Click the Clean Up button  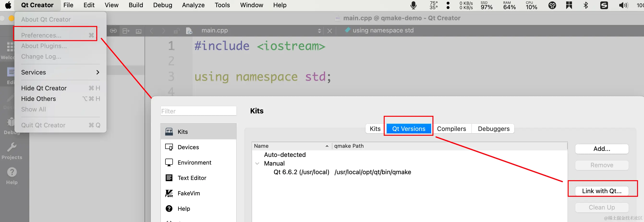click(x=602, y=208)
